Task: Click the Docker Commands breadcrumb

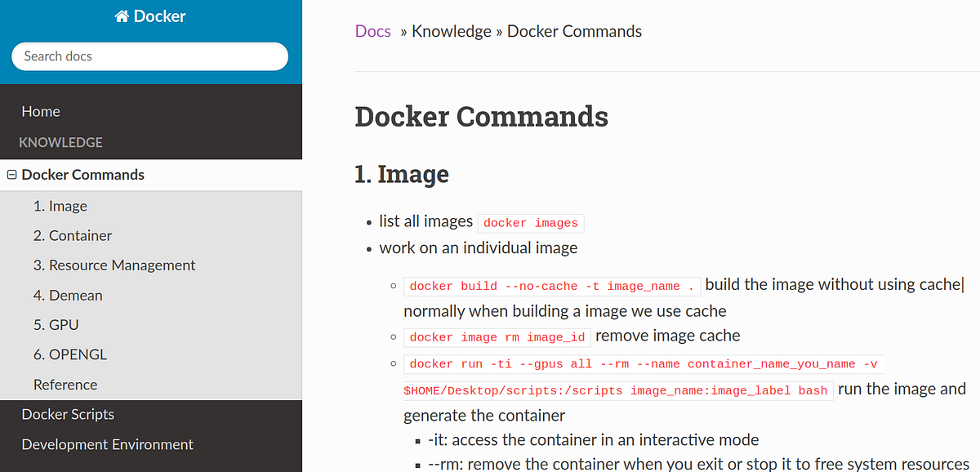Action: [x=574, y=31]
